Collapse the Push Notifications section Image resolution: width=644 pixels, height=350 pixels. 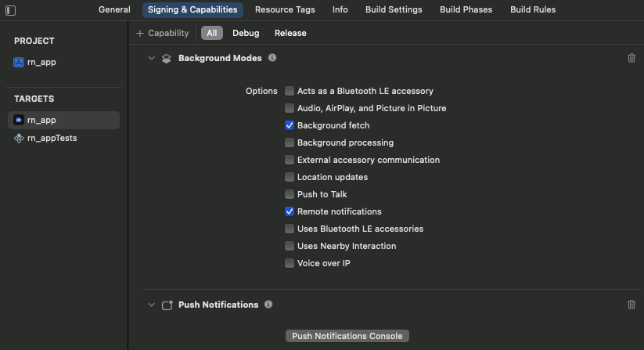tap(152, 305)
